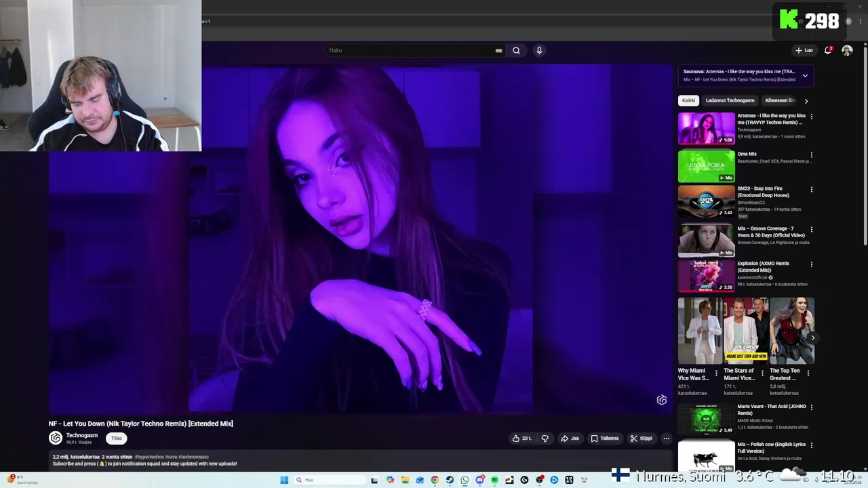Open options for Marie Vaunt That Acid
Screen dimensions: 868x488
tap(811, 408)
